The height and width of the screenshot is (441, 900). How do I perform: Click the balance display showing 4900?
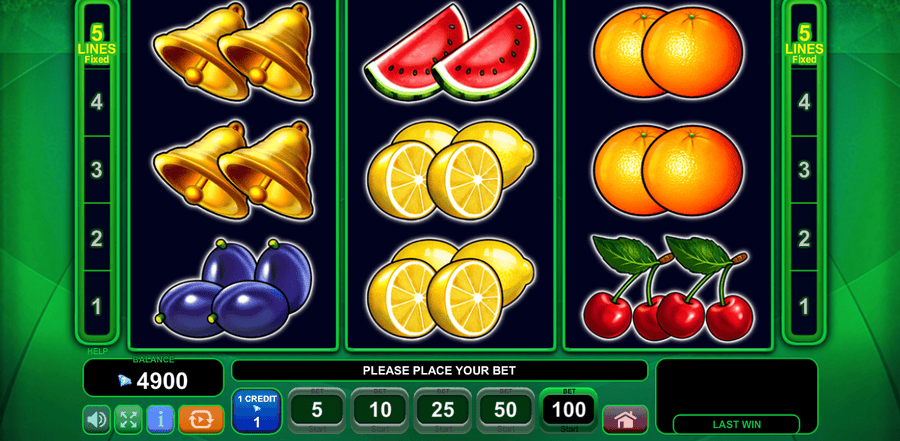coord(153,378)
